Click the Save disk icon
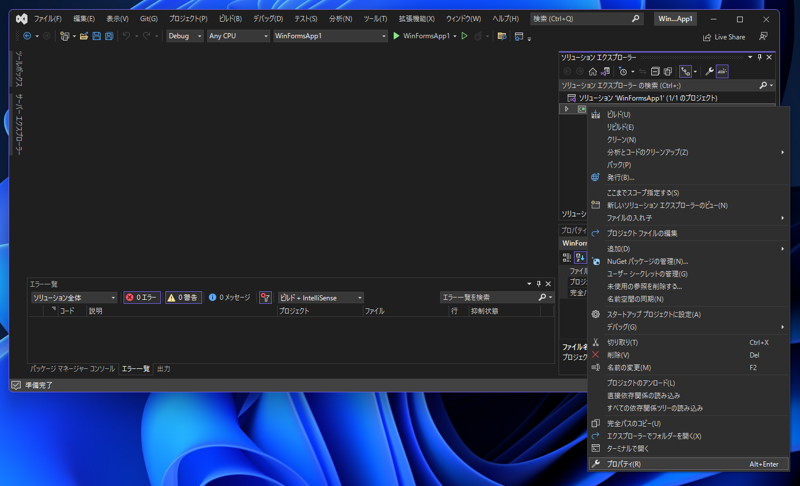The image size is (800, 486). tap(96, 36)
